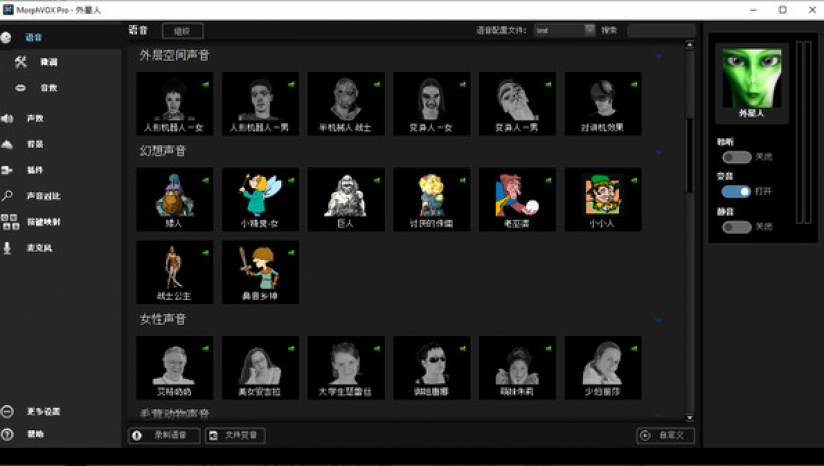This screenshot has width=824, height=466.
Task: Click green speaker on the cyborg warrior card
Action: [377, 85]
